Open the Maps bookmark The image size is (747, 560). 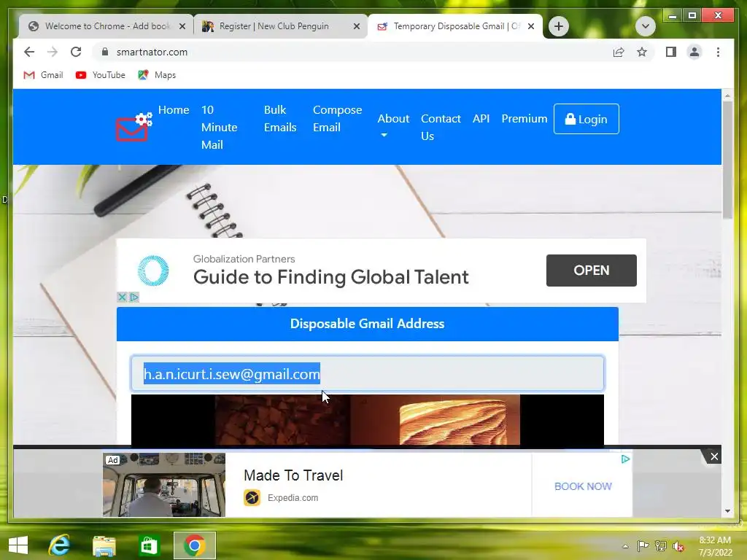[x=157, y=75]
